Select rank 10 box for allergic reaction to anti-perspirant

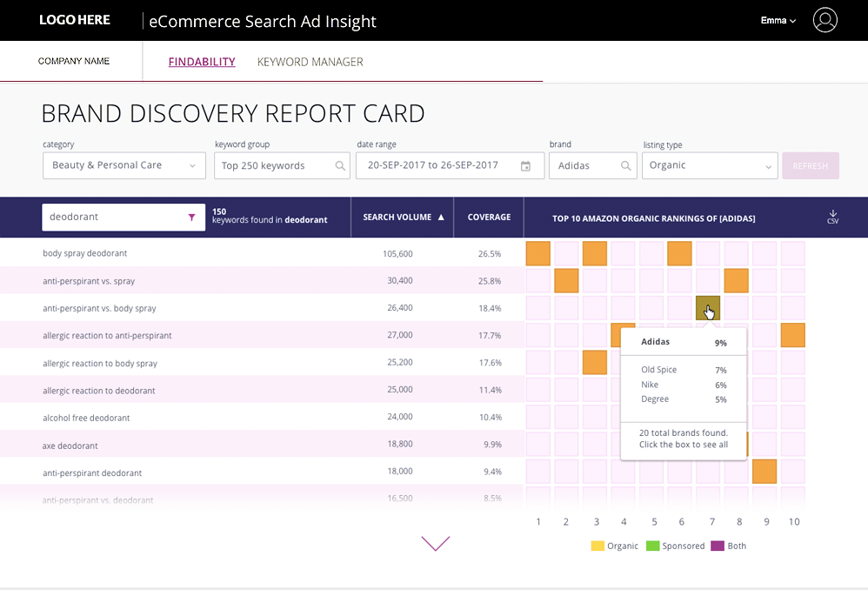792,335
